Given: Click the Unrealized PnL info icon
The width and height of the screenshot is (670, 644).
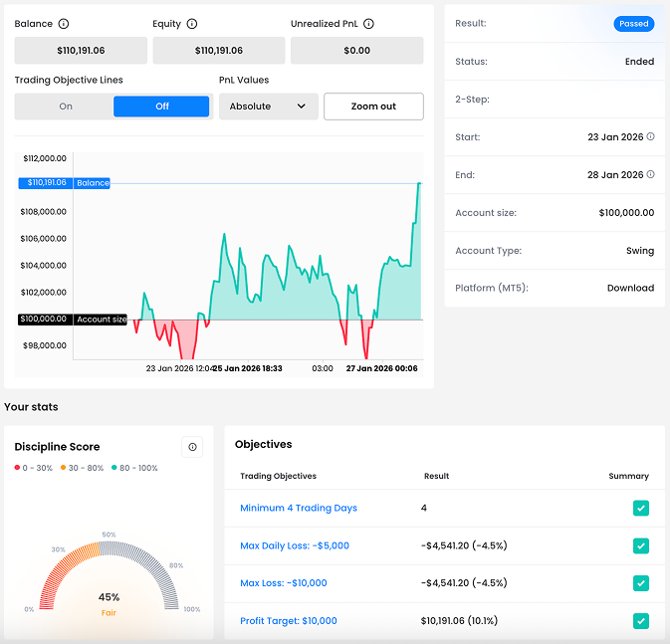Looking at the screenshot, I should (366, 24).
